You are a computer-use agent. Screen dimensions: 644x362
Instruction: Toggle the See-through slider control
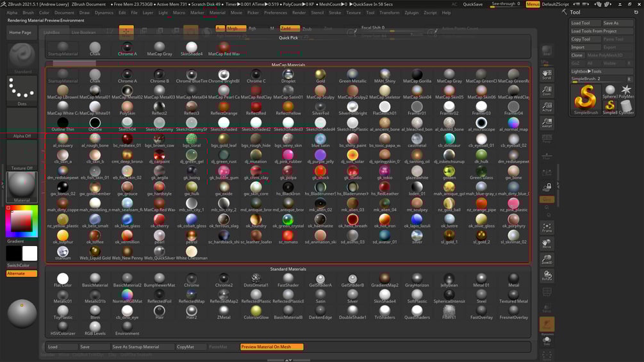506,4
